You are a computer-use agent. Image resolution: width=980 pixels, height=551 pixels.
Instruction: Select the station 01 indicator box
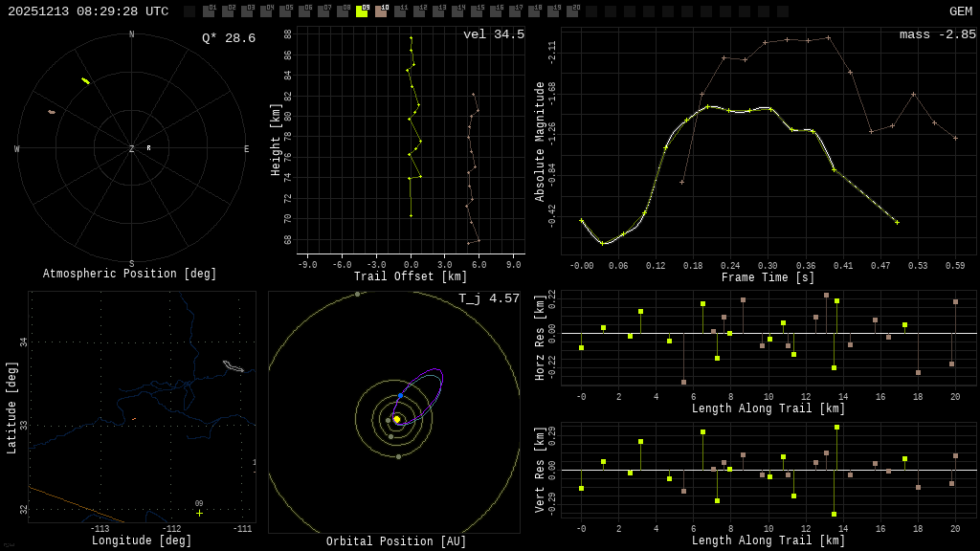click(209, 11)
